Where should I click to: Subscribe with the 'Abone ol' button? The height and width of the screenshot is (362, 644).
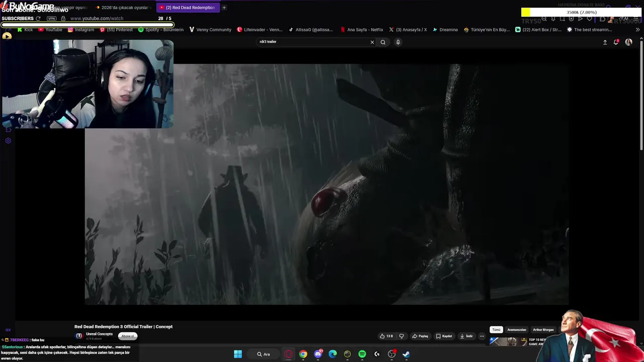pyautogui.click(x=128, y=336)
